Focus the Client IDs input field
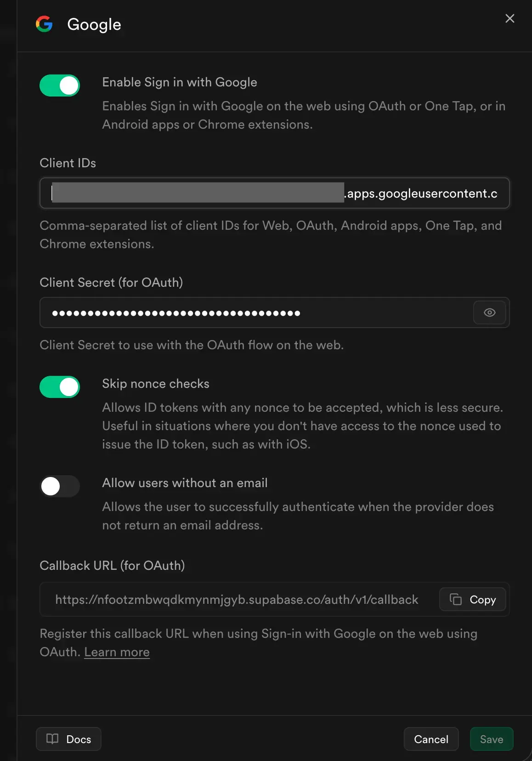 274,193
